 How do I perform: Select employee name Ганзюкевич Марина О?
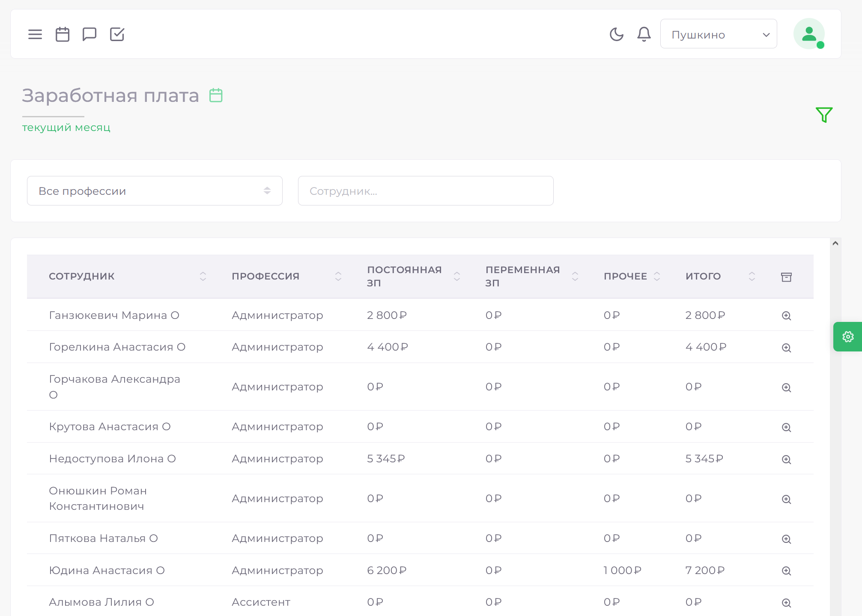tap(114, 315)
